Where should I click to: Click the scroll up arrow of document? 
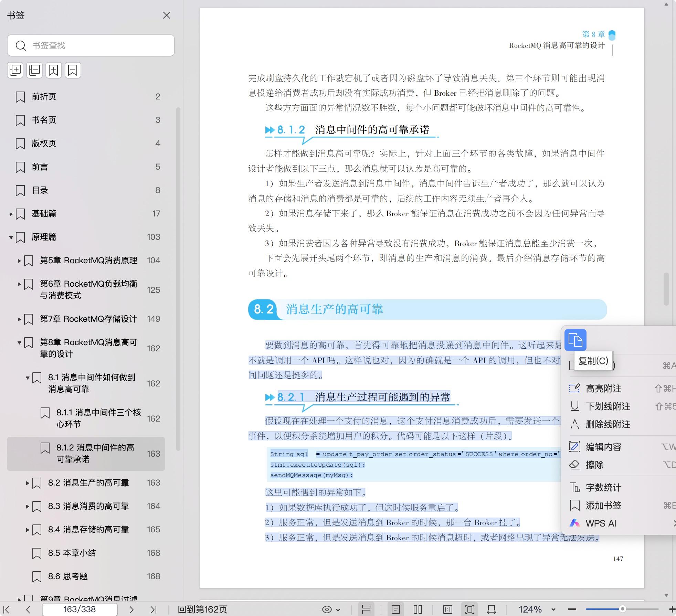click(x=666, y=4)
